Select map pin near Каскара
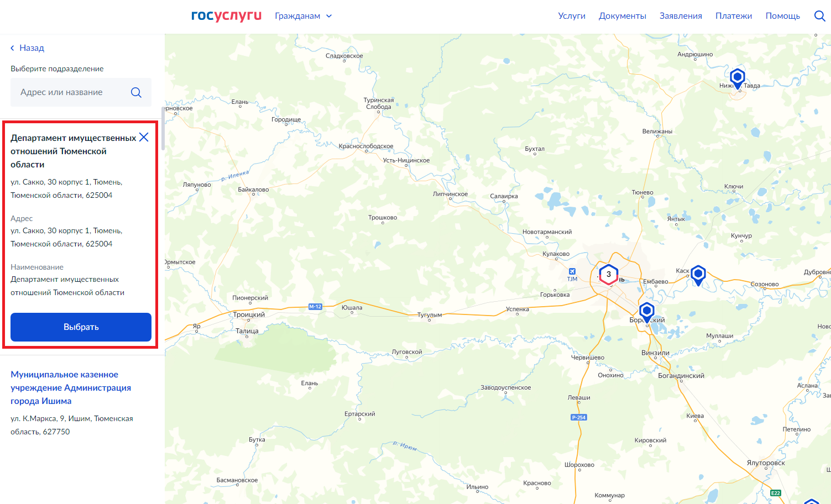The width and height of the screenshot is (831, 504). pos(698,275)
